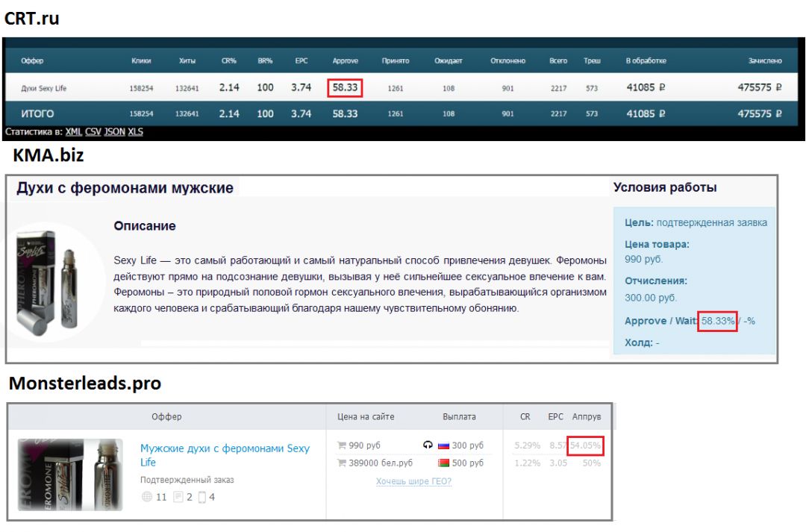Export statistics to JSON
The image size is (806, 532).
coord(114,131)
